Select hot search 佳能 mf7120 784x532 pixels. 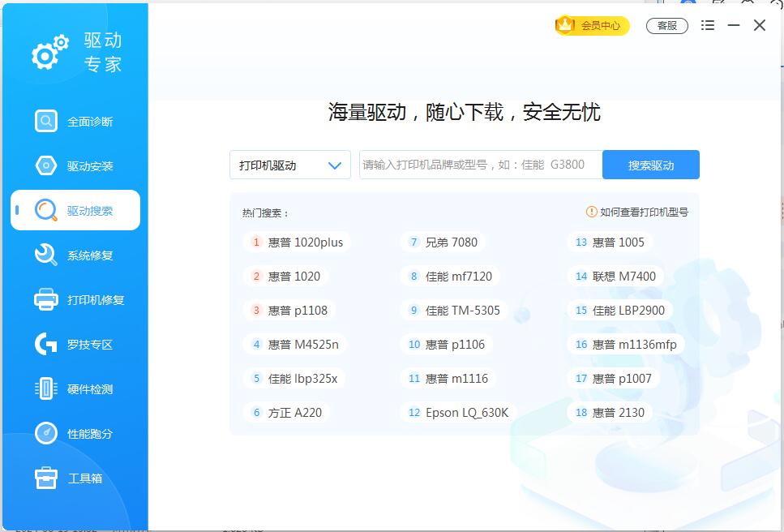click(x=451, y=276)
